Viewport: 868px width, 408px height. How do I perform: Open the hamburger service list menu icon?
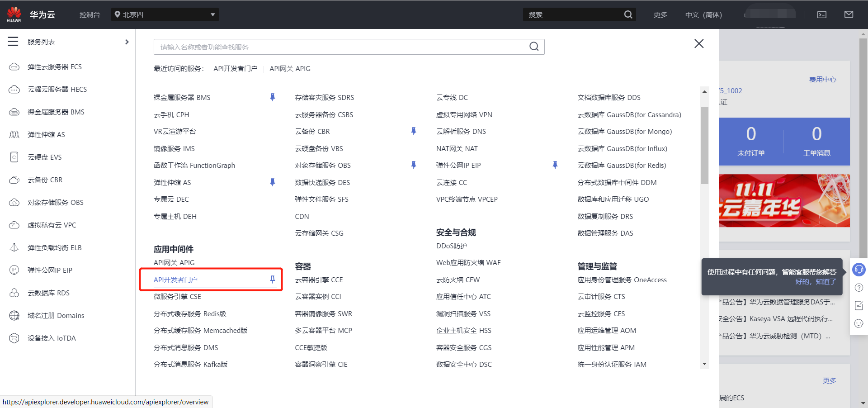click(13, 42)
